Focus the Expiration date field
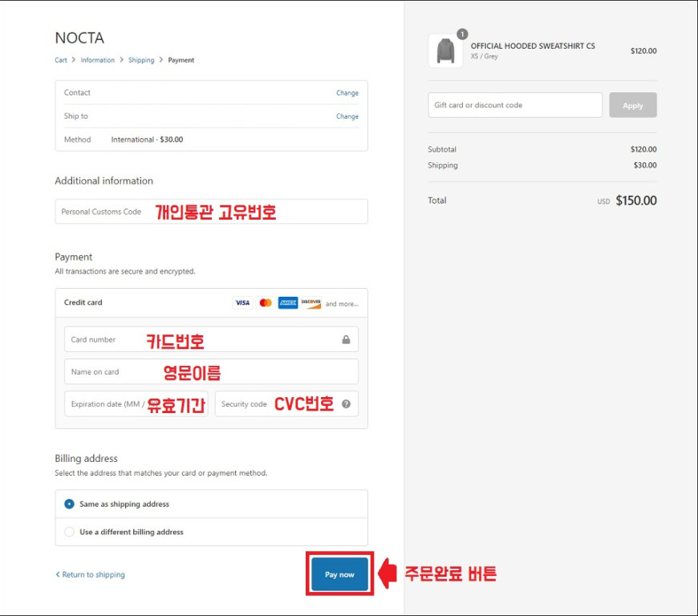 (136, 403)
